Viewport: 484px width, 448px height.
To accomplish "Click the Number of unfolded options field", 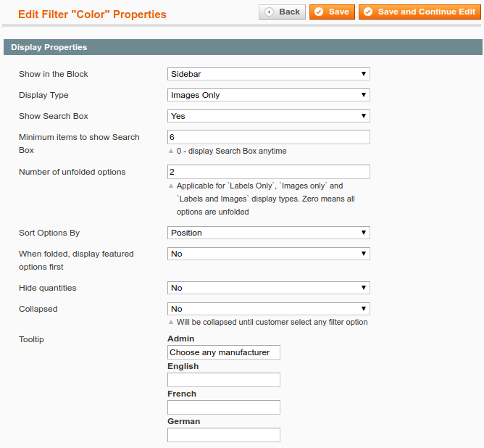I will (x=268, y=172).
